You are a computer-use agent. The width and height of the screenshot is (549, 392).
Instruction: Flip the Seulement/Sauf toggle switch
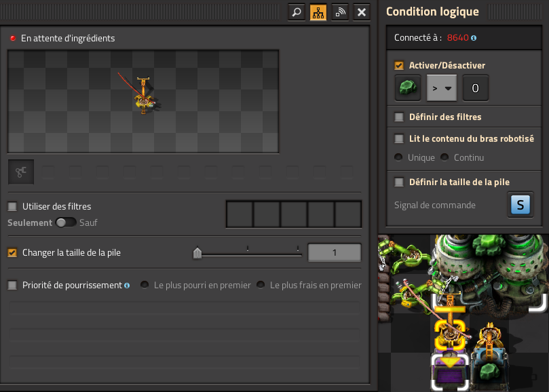[66, 222]
